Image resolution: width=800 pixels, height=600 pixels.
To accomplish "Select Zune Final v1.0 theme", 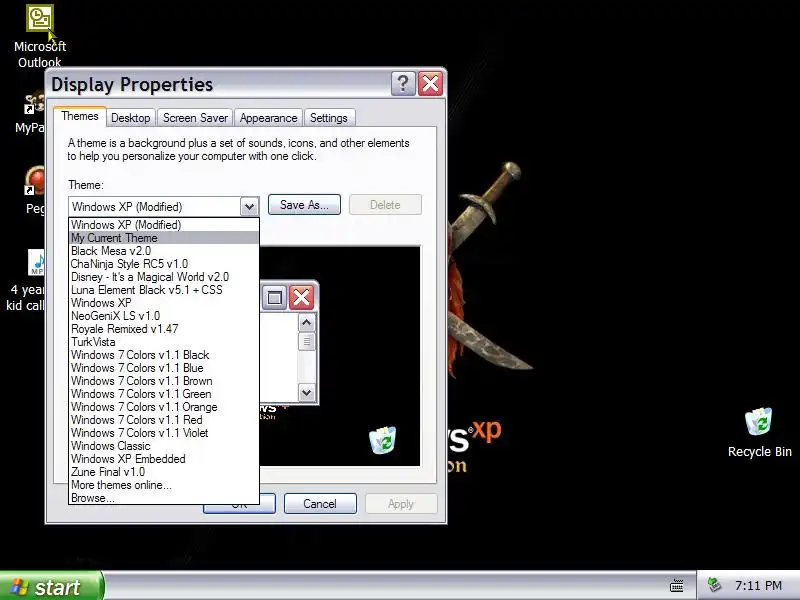I will point(164,472).
